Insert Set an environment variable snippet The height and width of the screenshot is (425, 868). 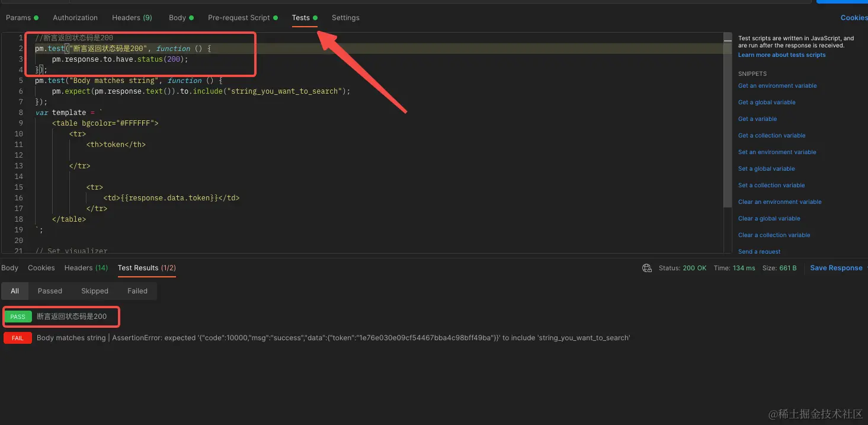click(777, 152)
